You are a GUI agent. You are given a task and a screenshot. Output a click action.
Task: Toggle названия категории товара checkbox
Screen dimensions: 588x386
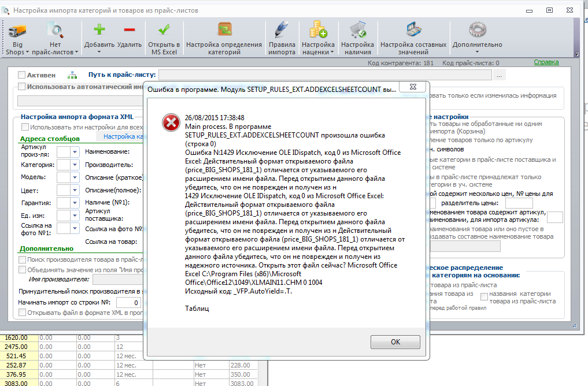point(484,297)
